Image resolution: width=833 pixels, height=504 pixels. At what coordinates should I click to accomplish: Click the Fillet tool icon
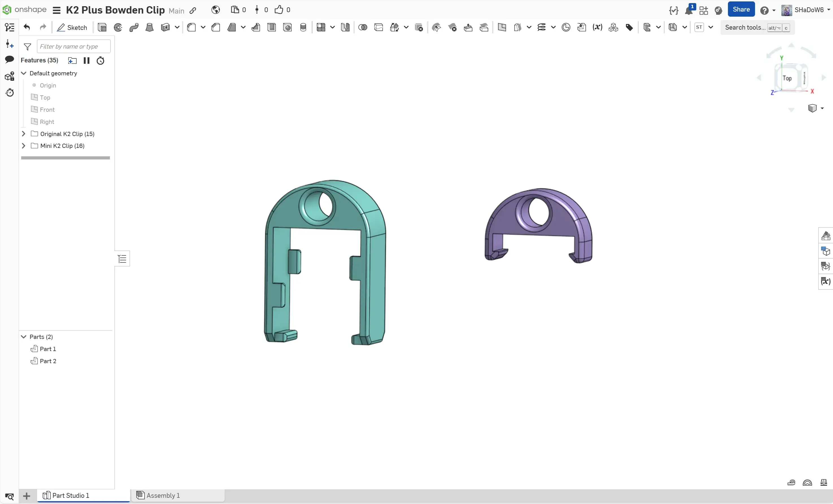click(x=192, y=27)
